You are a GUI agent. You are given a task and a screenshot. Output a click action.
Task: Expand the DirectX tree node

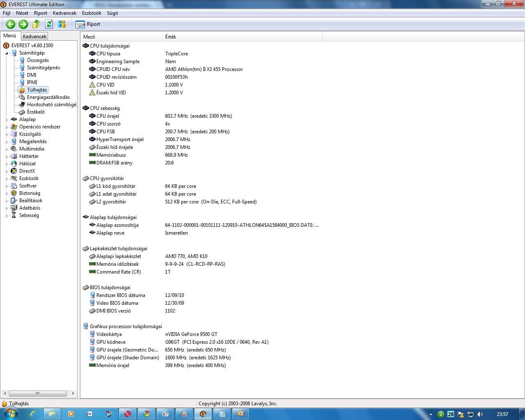coord(7,171)
